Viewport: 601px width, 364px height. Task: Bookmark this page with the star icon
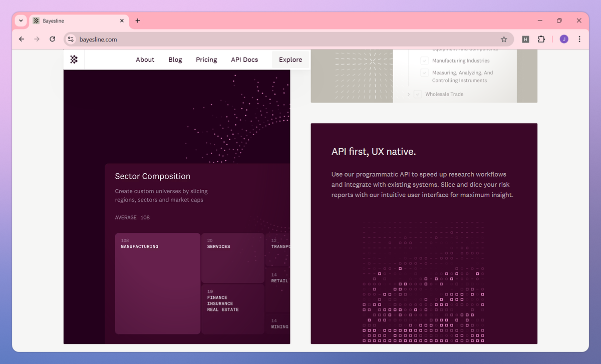coord(504,39)
